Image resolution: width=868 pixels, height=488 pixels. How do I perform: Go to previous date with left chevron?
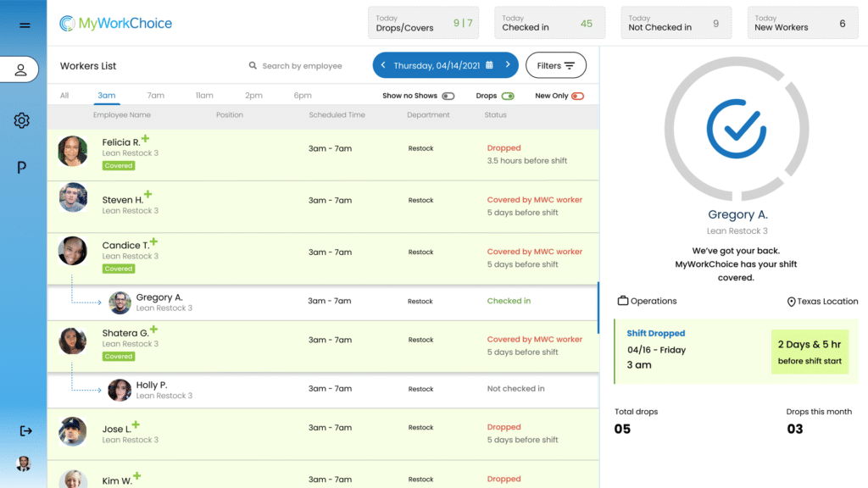(383, 65)
